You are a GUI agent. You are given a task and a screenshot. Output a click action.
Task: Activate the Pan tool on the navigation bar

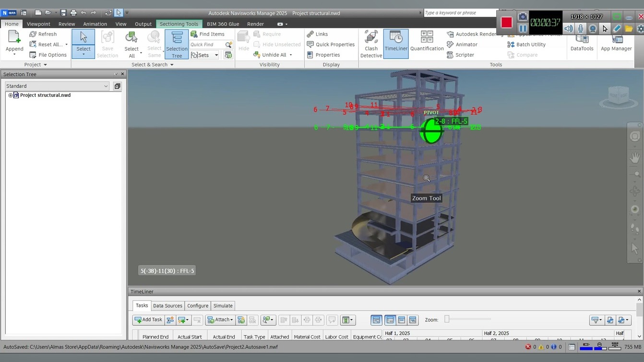pos(634,157)
